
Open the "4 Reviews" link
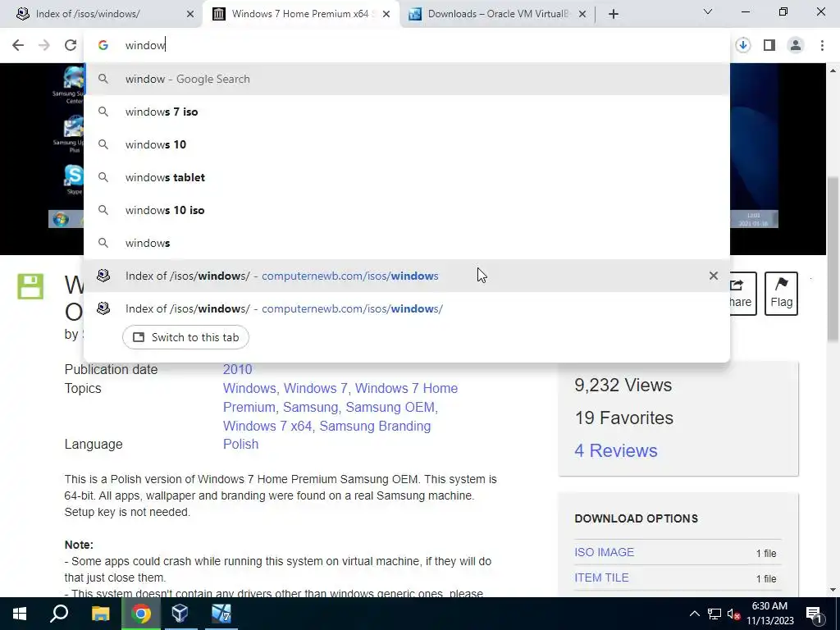[615, 450]
